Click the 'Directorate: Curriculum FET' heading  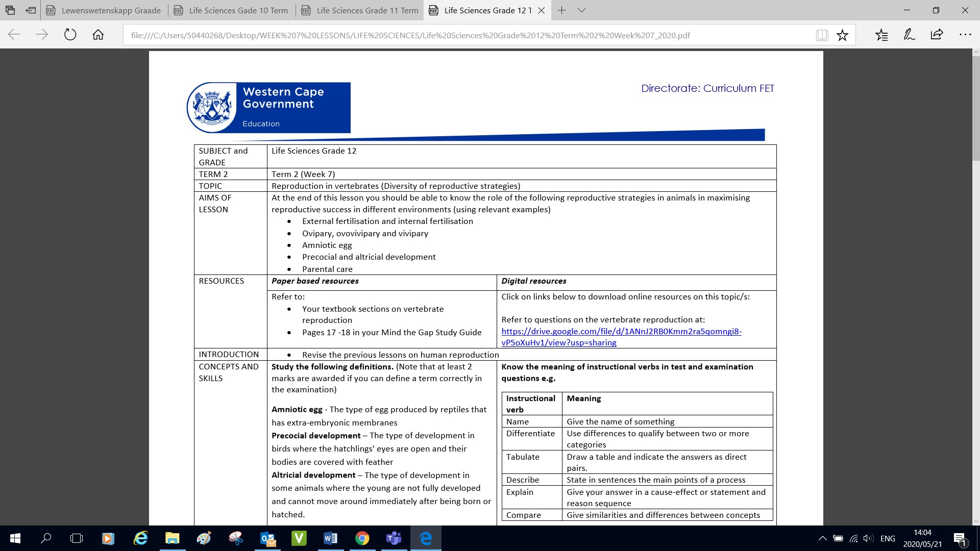click(707, 88)
